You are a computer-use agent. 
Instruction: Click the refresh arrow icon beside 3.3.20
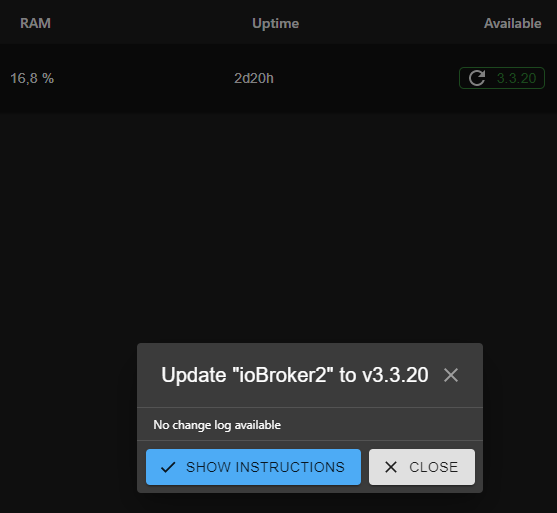pos(477,78)
